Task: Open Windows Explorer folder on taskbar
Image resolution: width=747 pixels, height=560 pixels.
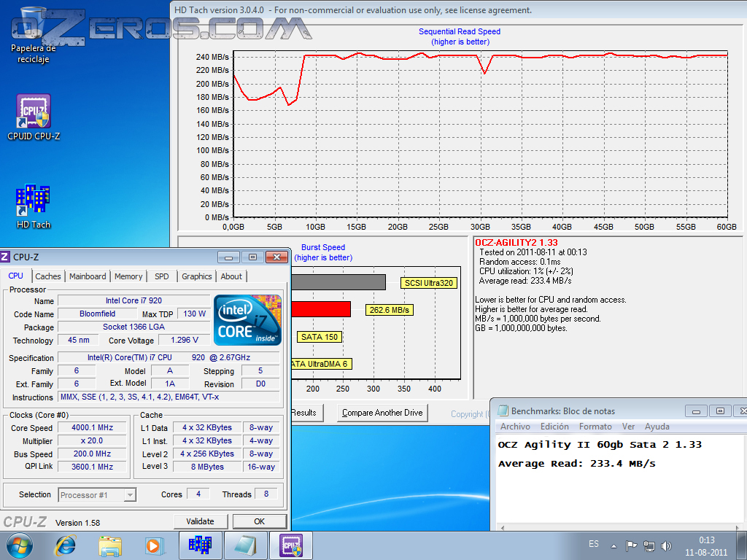Action: point(109,545)
